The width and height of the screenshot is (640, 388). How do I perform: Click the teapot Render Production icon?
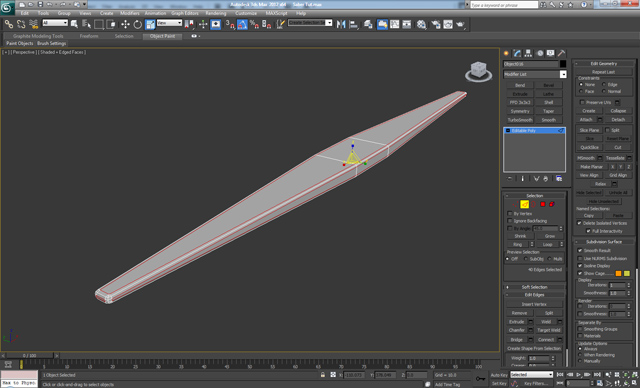(460, 24)
